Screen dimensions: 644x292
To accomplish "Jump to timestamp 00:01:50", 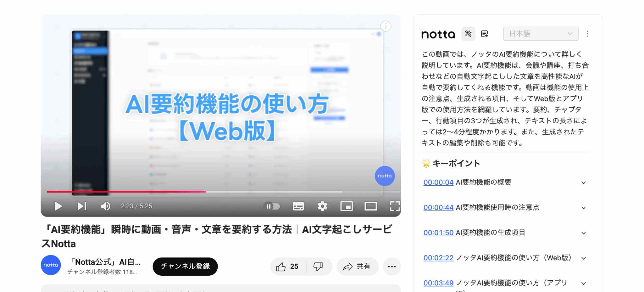I will coord(438,233).
